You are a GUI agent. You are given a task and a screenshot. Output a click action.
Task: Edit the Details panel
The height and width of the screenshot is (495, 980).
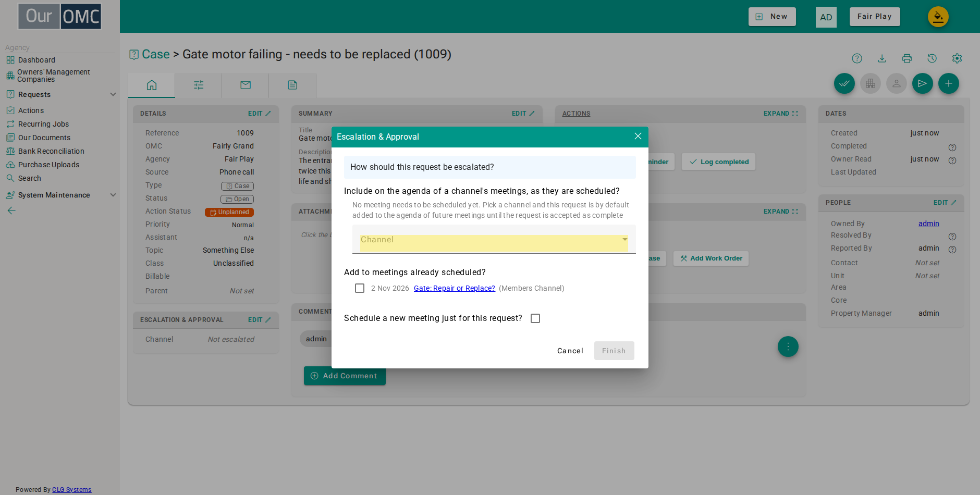pos(260,114)
